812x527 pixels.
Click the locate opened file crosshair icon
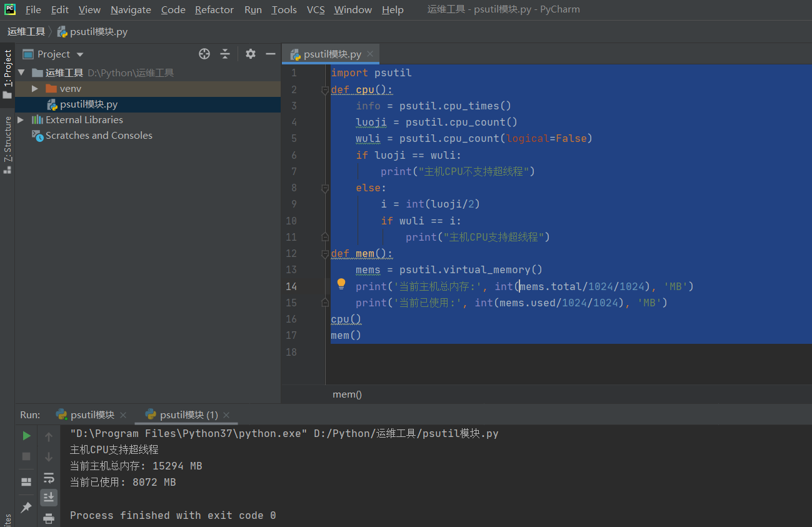tap(204, 54)
